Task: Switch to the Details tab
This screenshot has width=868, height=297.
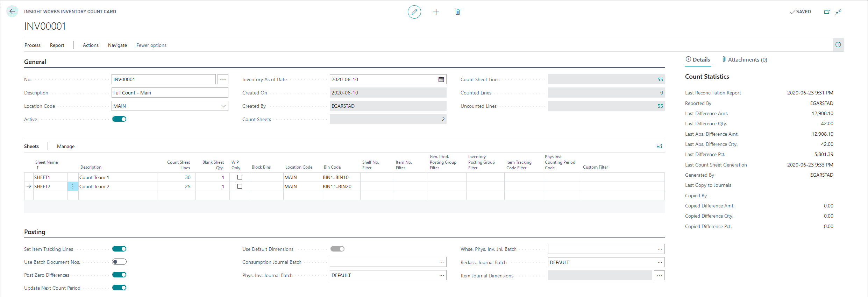Action: pos(698,59)
